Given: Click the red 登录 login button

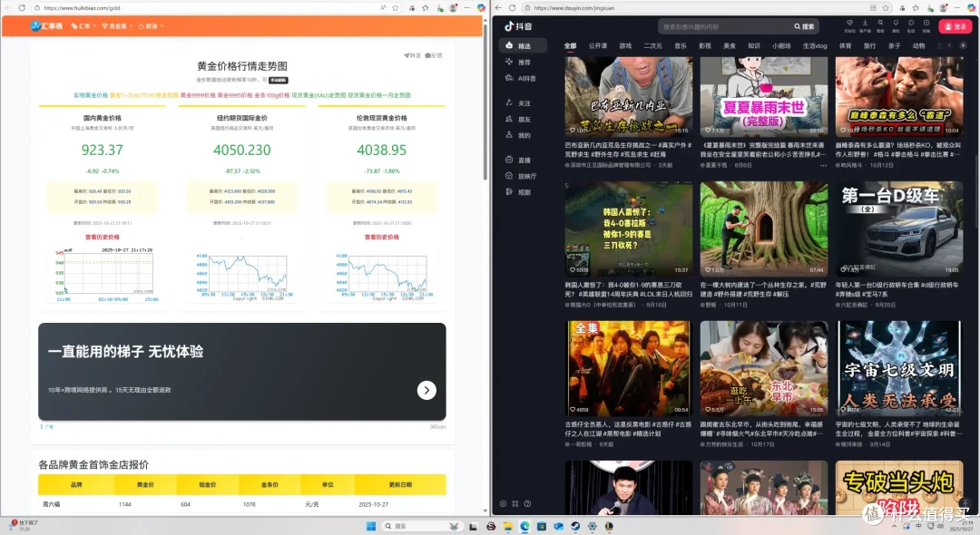Looking at the screenshot, I should pos(955,26).
